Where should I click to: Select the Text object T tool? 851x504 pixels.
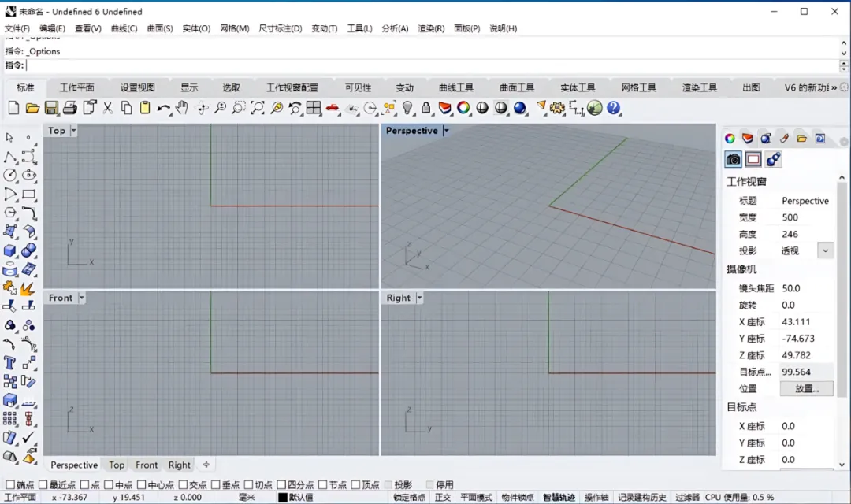click(x=9, y=362)
